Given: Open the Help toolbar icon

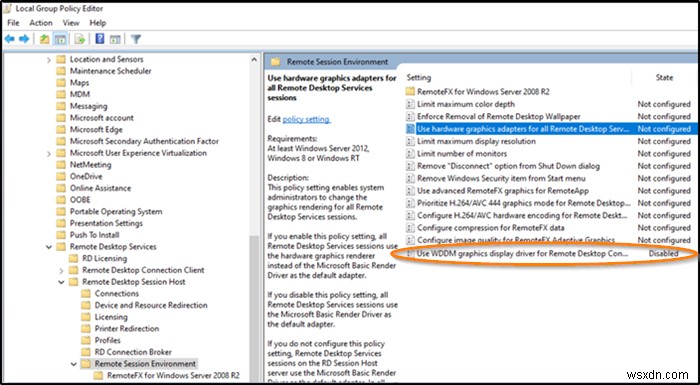Looking at the screenshot, I should coord(100,39).
